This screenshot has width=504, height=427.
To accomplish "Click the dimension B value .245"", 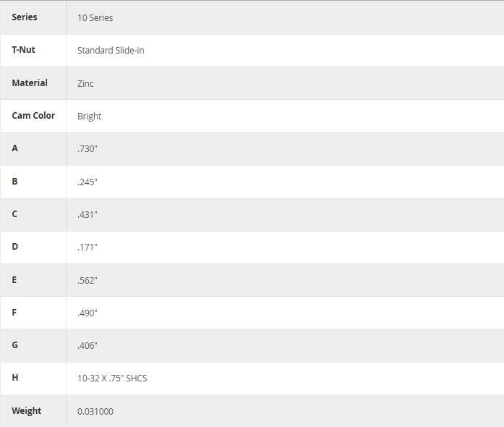I will tap(87, 182).
